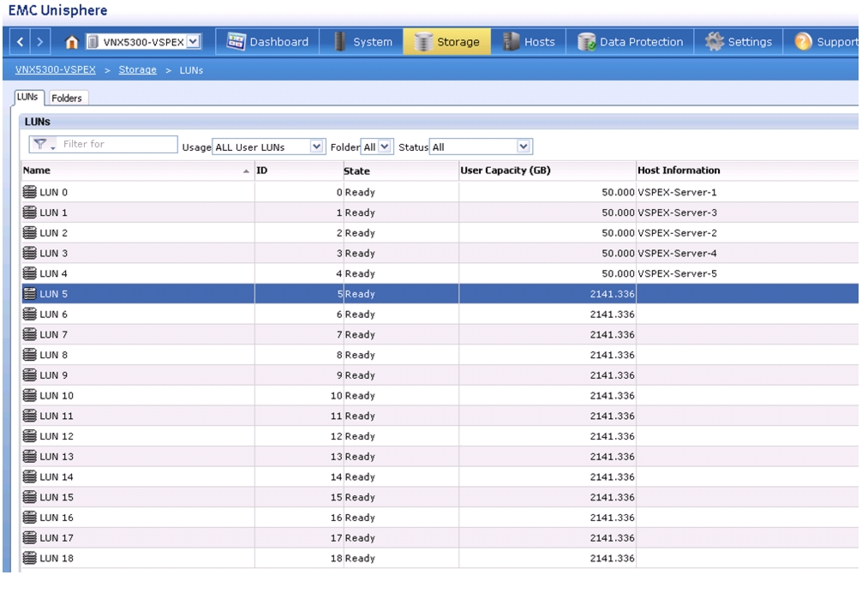Go forward with the right arrow button
The height and width of the screenshot is (611, 868).
pos(40,41)
